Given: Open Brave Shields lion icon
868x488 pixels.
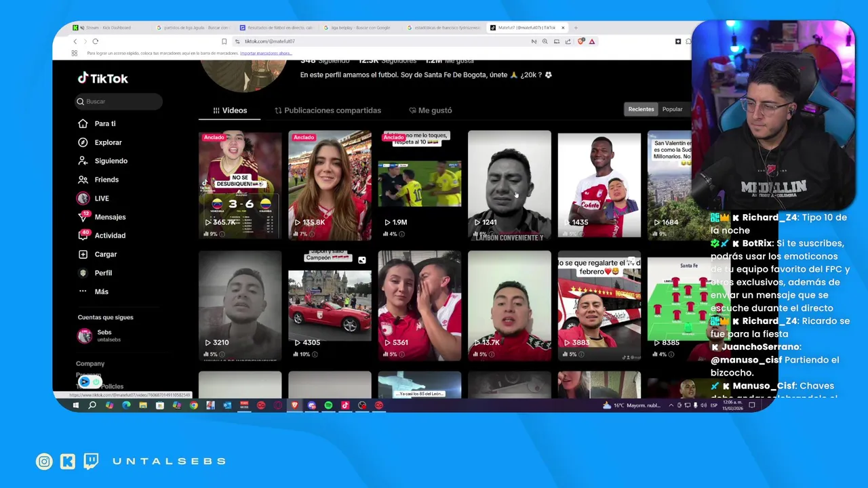Looking at the screenshot, I should (x=580, y=41).
